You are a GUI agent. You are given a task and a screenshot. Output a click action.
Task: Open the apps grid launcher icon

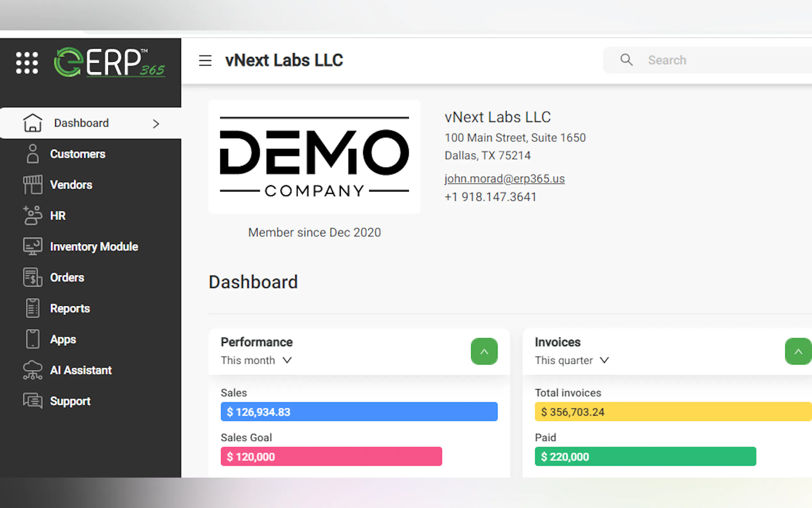coord(27,63)
